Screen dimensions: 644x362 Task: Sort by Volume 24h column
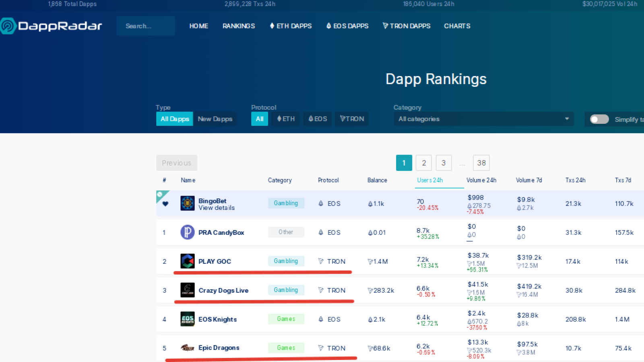click(481, 180)
